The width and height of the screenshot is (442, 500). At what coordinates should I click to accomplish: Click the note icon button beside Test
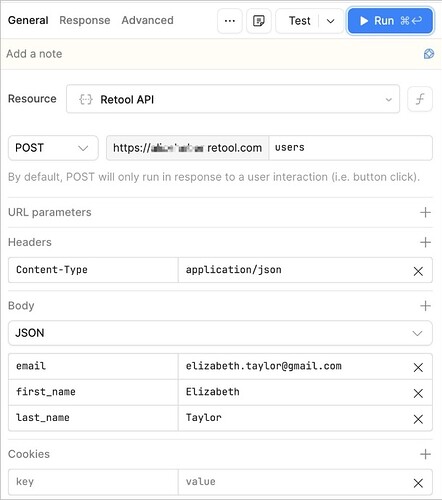[x=259, y=21]
